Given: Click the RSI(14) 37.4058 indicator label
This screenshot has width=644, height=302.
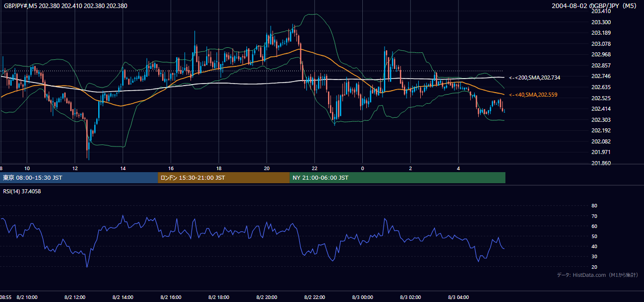Looking at the screenshot, I should (22, 191).
